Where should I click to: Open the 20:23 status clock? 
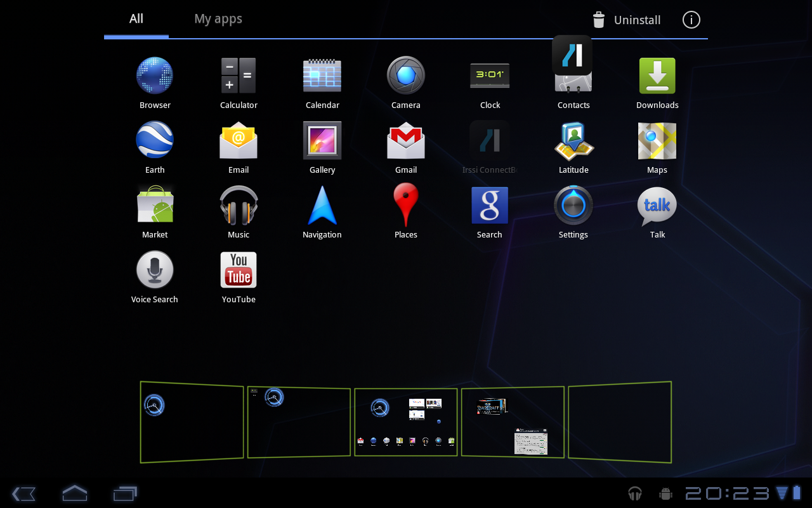727,493
